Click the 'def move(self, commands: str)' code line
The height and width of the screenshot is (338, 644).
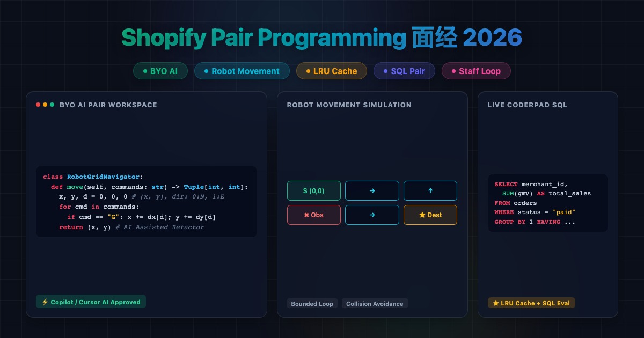click(x=150, y=187)
